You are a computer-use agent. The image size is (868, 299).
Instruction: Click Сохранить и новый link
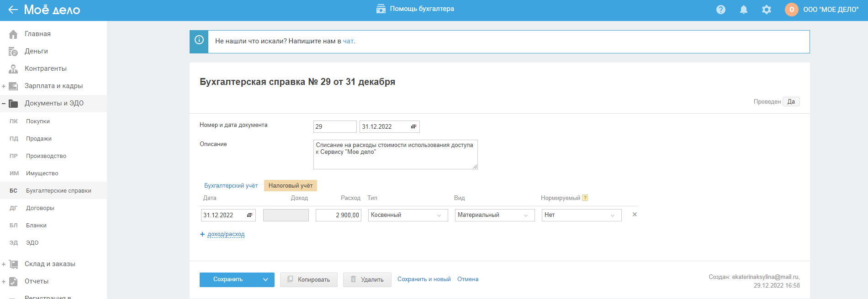pyautogui.click(x=424, y=279)
